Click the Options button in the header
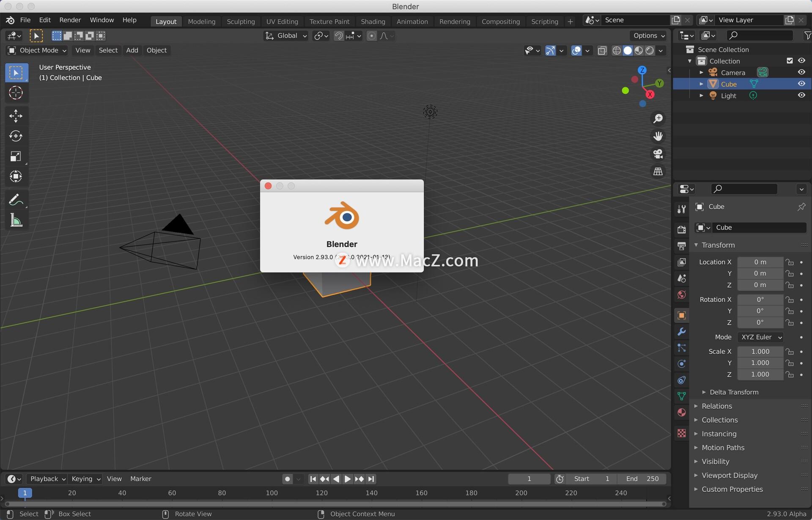This screenshot has height=520, width=812. click(x=648, y=36)
